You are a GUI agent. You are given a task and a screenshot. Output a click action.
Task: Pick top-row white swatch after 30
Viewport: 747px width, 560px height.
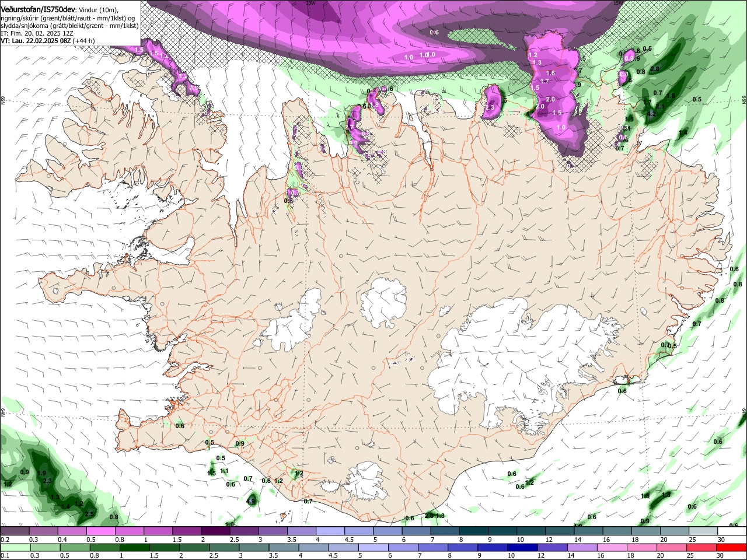731,531
